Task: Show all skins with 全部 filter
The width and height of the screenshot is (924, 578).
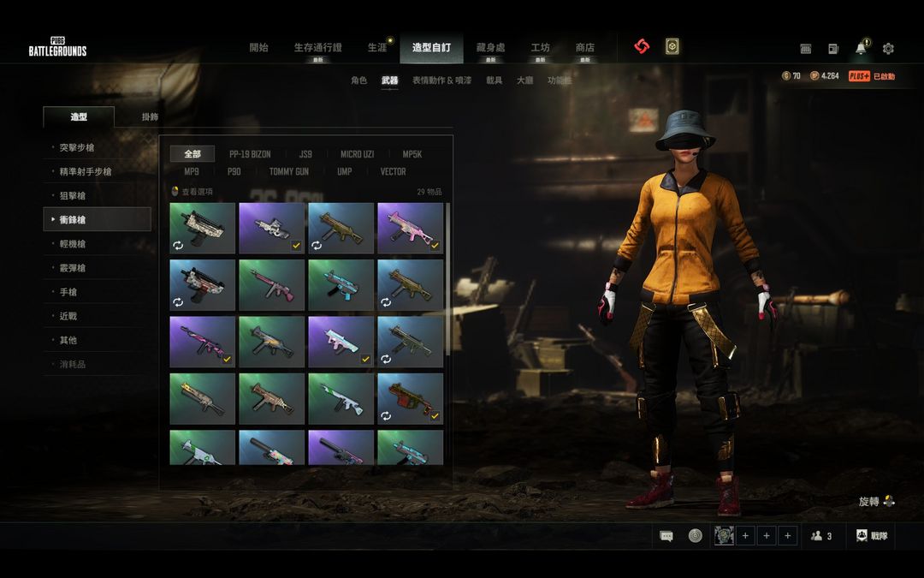Action: click(x=192, y=154)
